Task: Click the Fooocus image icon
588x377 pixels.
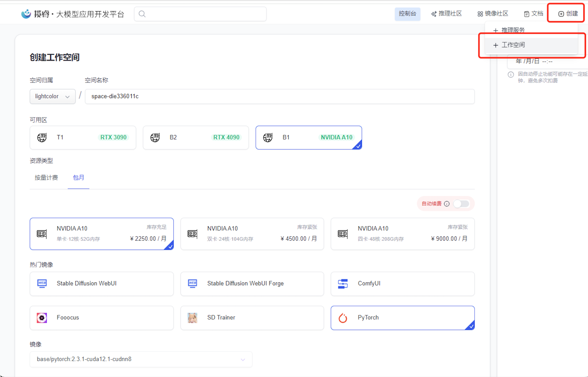Action: (x=42, y=318)
